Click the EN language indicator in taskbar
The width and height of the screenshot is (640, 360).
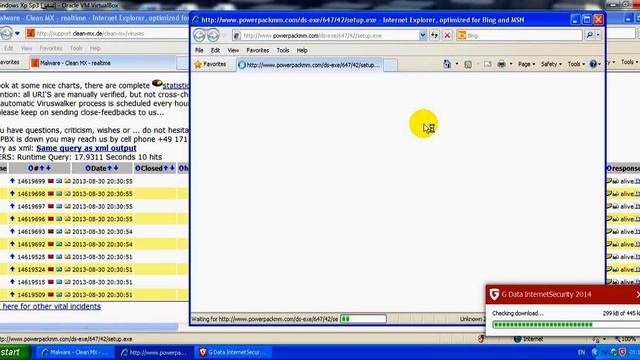pyautogui.click(x=581, y=352)
